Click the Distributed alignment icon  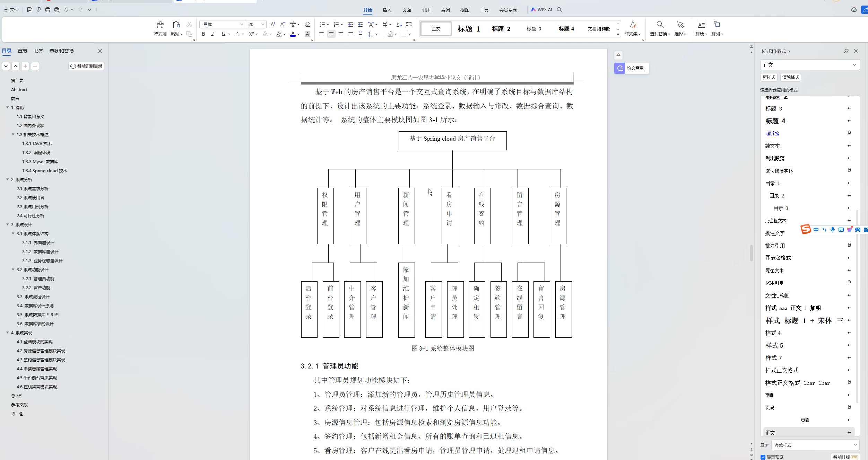(360, 34)
